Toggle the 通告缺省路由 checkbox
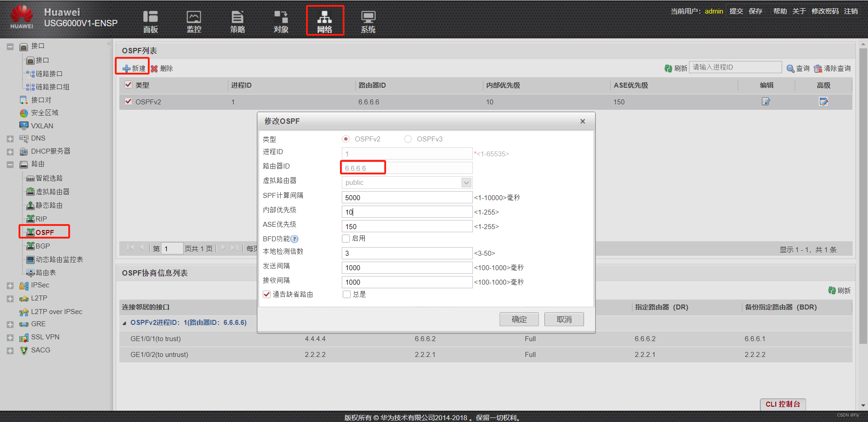 coord(267,294)
